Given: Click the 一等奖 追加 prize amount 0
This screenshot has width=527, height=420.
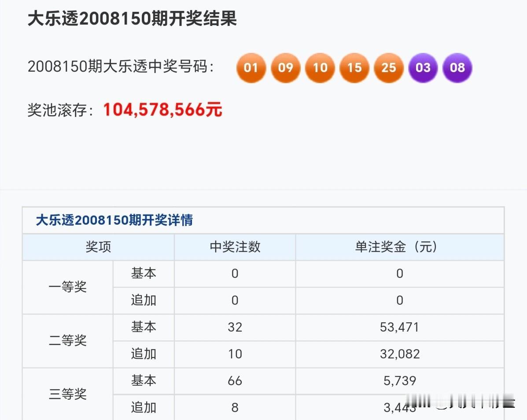Looking at the screenshot, I should [x=400, y=300].
